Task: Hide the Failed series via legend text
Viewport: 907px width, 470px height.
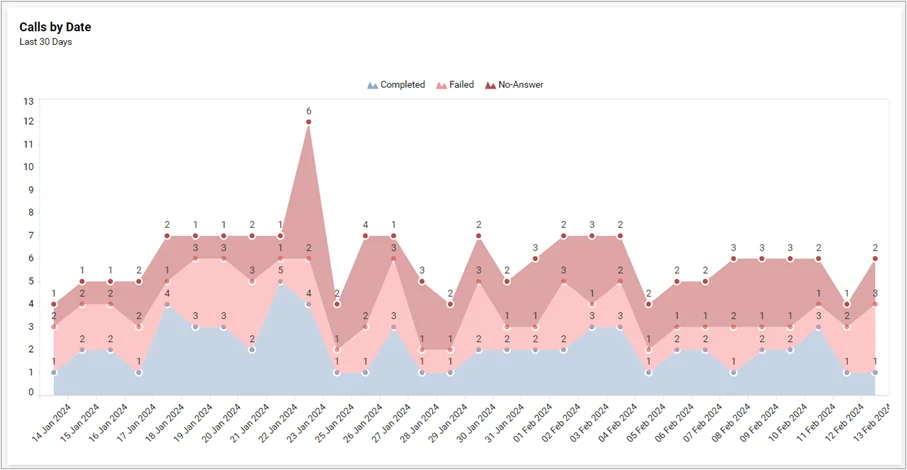Action: click(x=461, y=85)
